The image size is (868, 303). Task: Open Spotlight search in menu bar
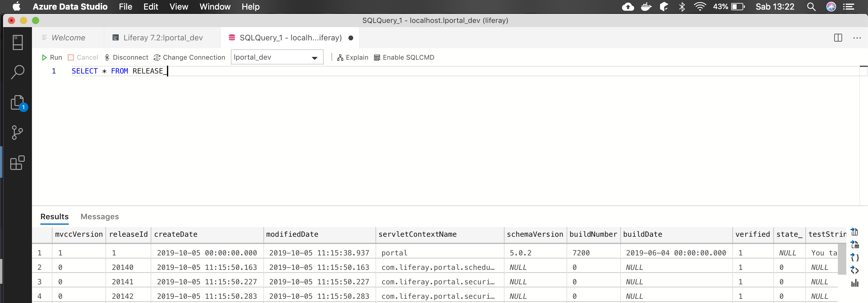coord(811,7)
